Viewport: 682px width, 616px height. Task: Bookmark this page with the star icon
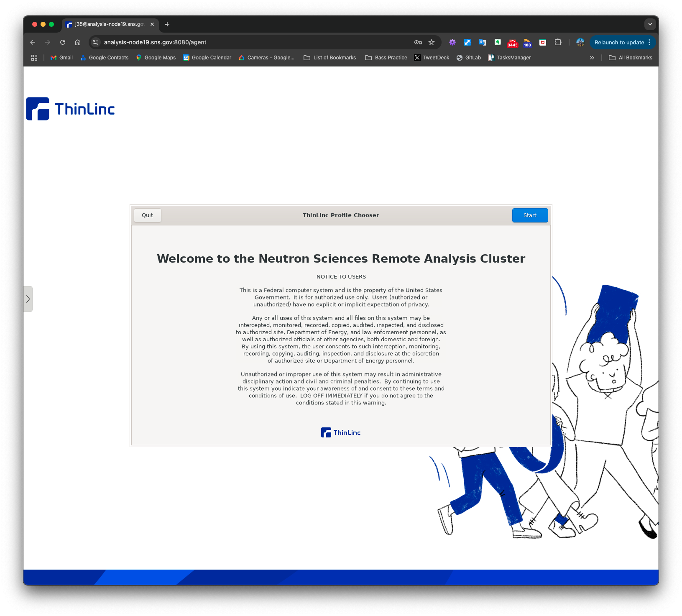click(432, 42)
